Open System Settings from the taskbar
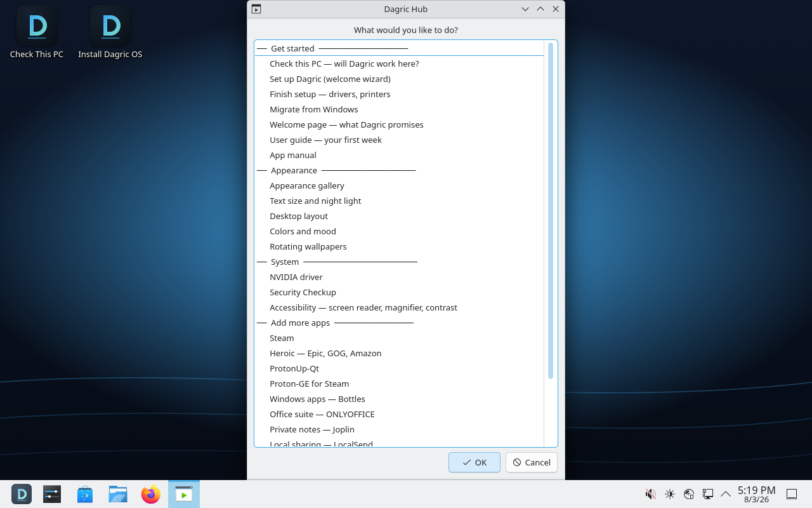 click(52, 494)
